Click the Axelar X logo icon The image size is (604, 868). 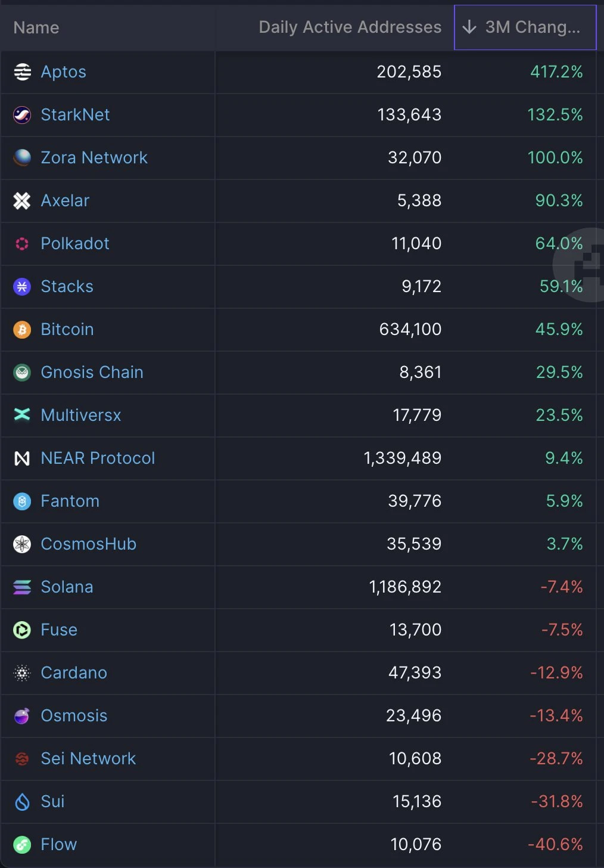click(22, 201)
